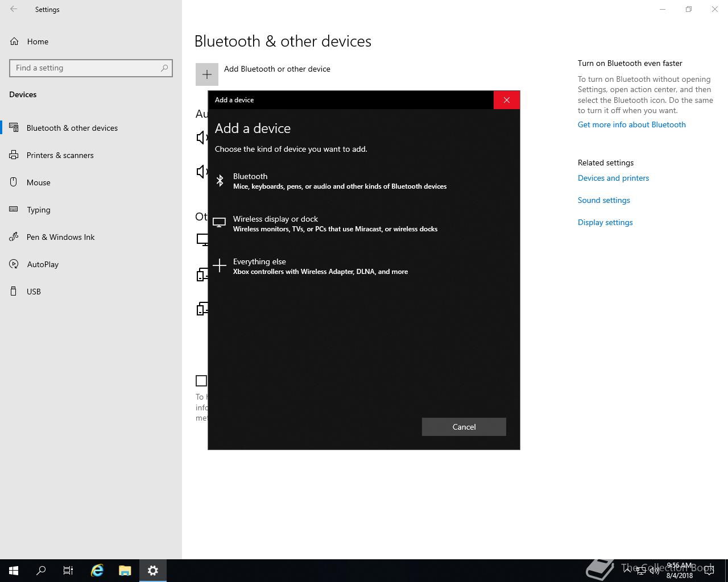728x582 pixels.
Task: Click the Bluetooth & other devices heading
Action: tap(283, 41)
